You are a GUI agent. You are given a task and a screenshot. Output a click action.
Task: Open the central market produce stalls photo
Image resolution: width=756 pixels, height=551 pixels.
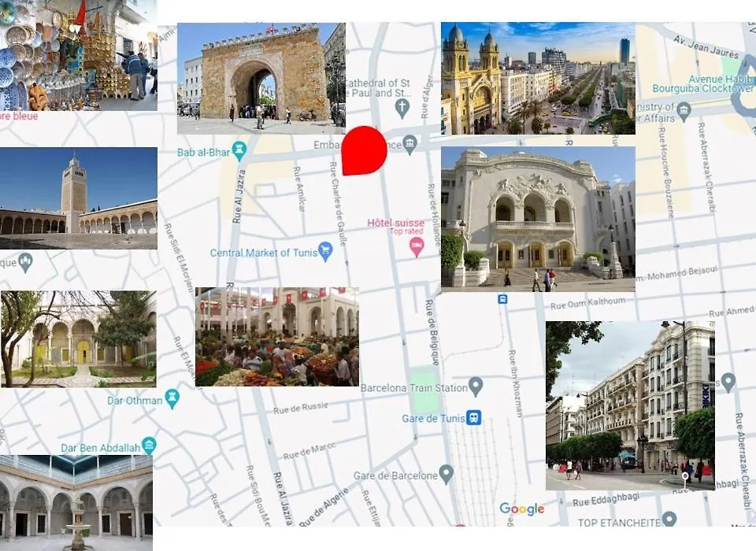click(277, 337)
